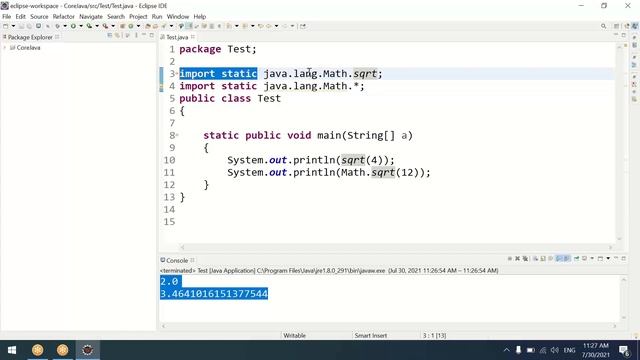640x360 pixels.
Task: Click Remove Launch X icon in Console
Action: 517,259
